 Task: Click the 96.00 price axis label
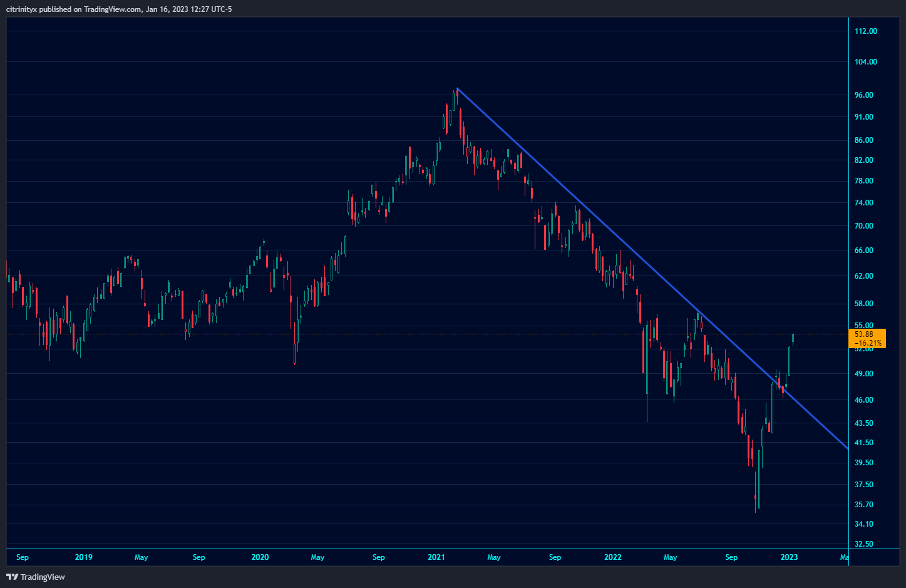click(x=864, y=95)
